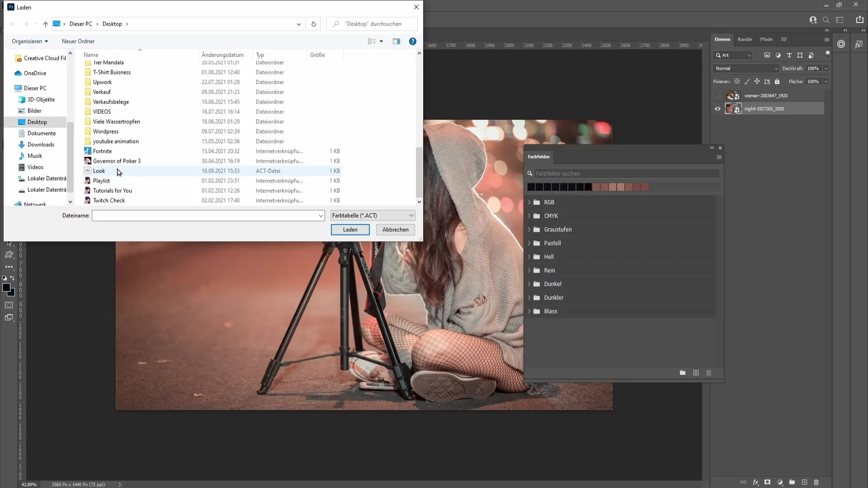Open Deckkraft opacity dropdown arrow
This screenshot has height=488, width=868.
(x=826, y=68)
